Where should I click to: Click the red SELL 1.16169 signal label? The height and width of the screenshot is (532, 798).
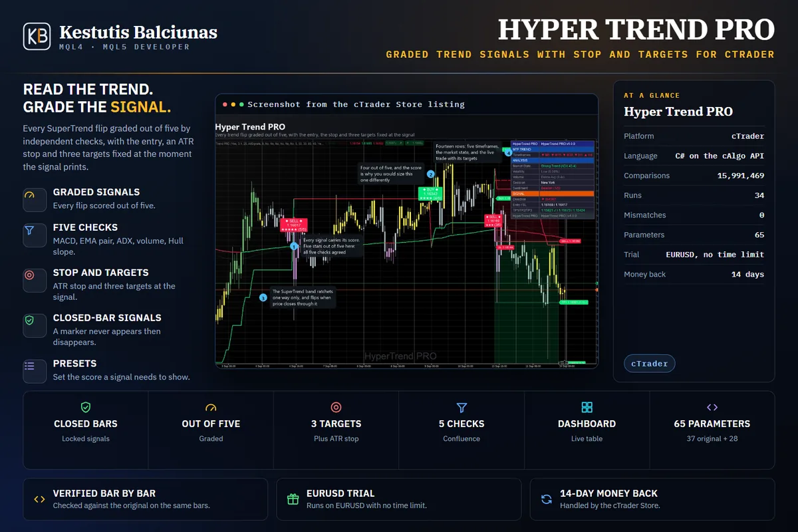[x=493, y=221]
